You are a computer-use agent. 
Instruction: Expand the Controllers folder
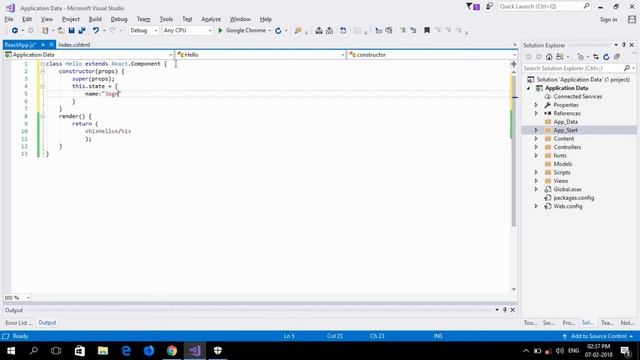(x=536, y=147)
